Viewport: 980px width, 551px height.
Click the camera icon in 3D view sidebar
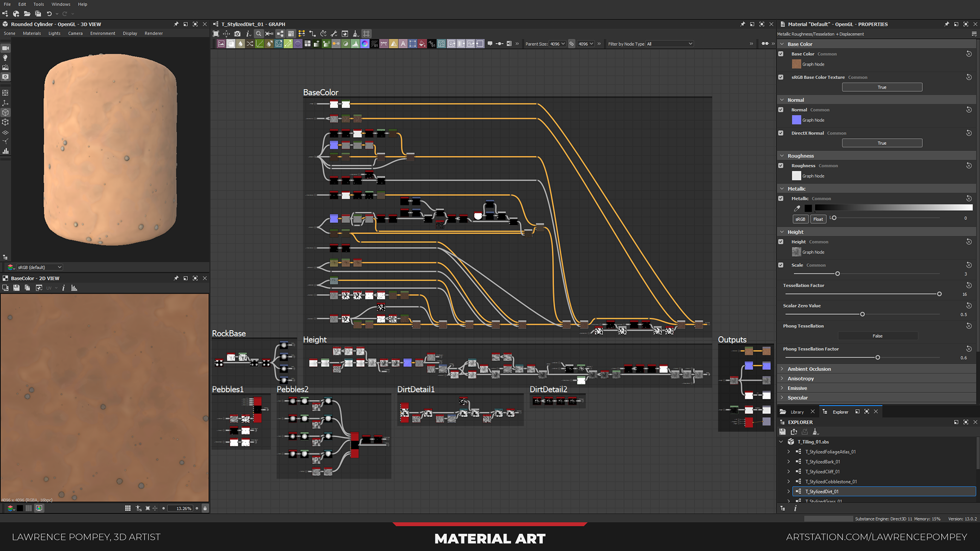[6, 48]
